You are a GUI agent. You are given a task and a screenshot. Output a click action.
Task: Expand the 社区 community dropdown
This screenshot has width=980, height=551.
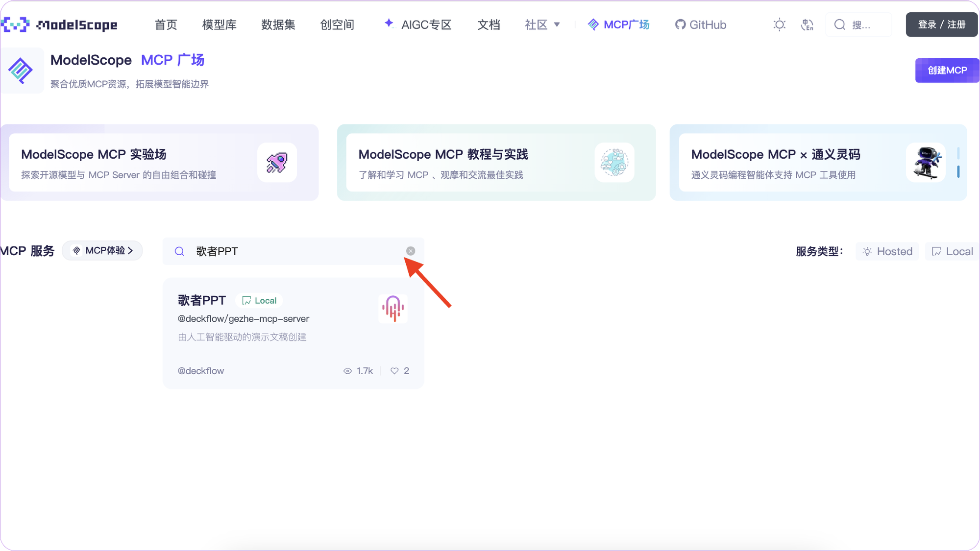click(x=542, y=24)
